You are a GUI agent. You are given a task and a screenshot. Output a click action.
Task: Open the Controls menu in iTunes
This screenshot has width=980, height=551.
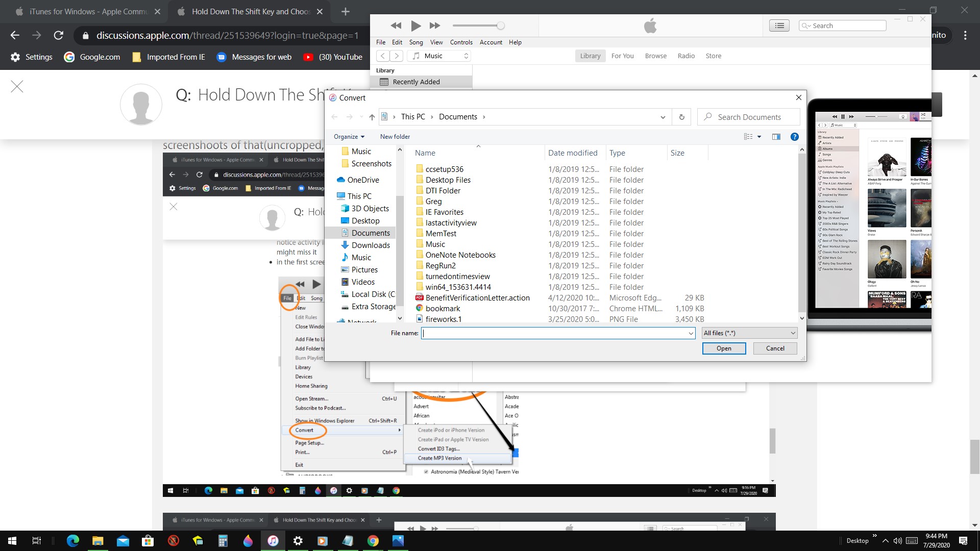461,42
